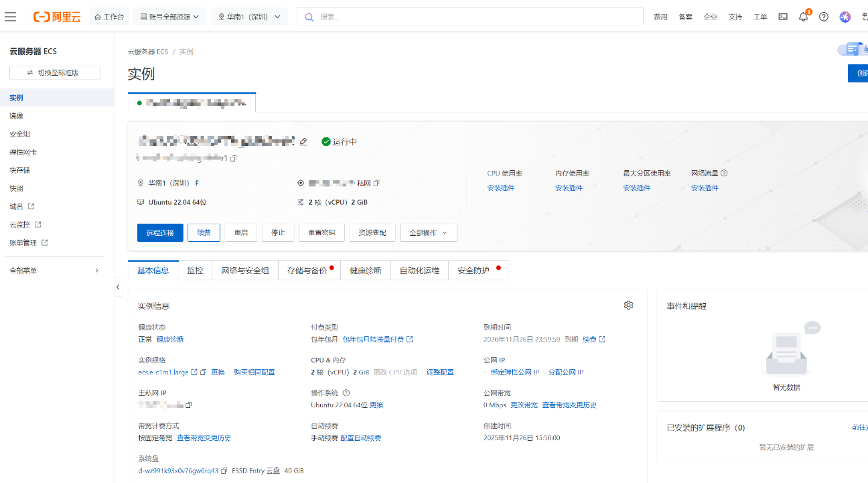Open the help question-mark icon in top bar

[x=824, y=17]
